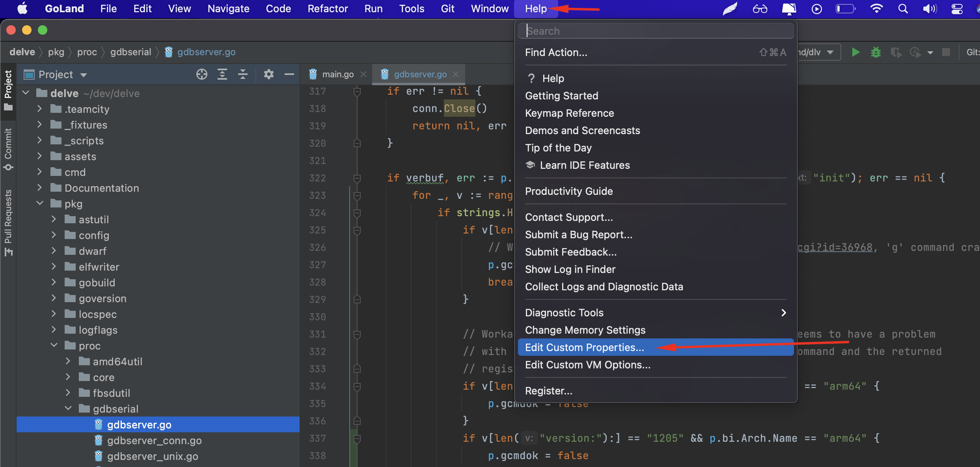Open Spotlight search in the menu bar
Viewport: 980px width, 467px height.
[x=903, y=8]
